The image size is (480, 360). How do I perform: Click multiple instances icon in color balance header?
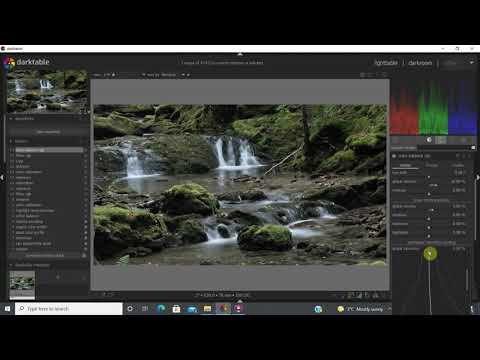pos(458,156)
